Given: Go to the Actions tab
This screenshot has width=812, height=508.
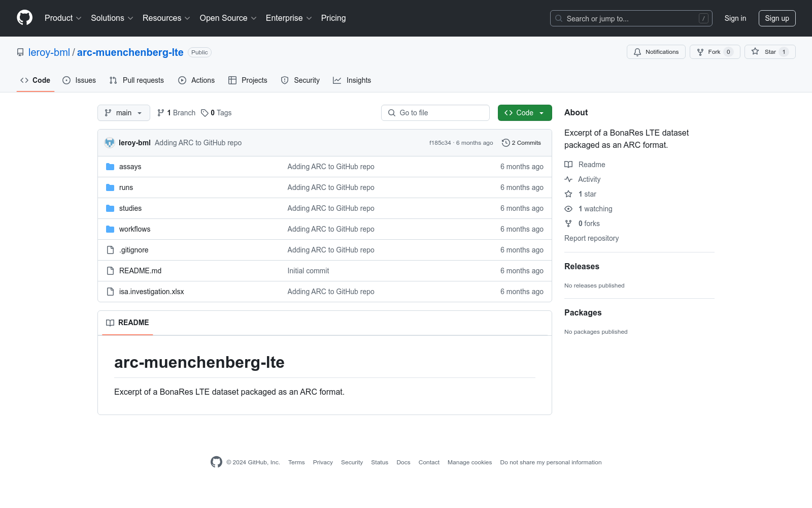Looking at the screenshot, I should click(196, 80).
